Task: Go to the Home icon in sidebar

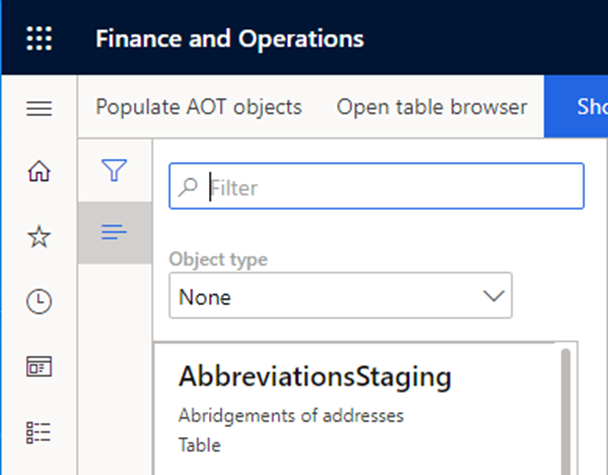Action: tap(39, 171)
